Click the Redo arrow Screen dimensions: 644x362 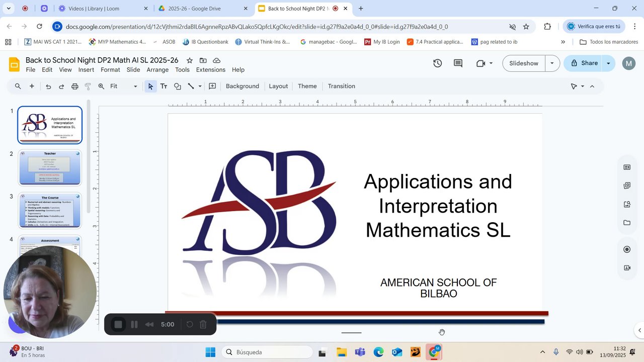61,86
